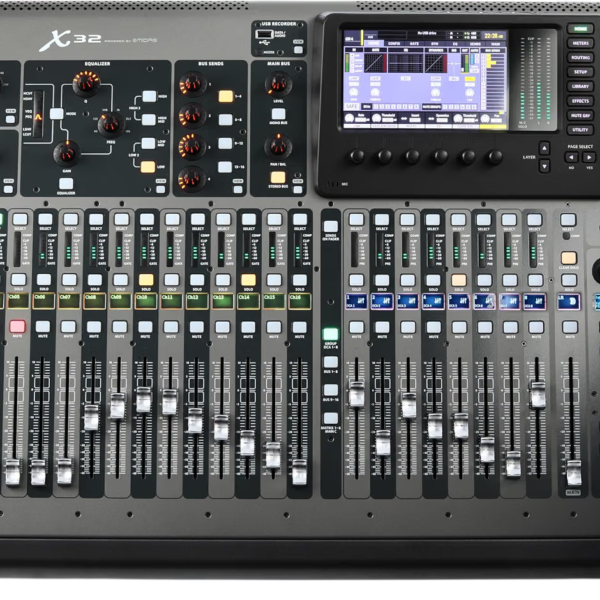Switch to EQ tab on the display
Screen dimensions: 600x600
coord(455,44)
